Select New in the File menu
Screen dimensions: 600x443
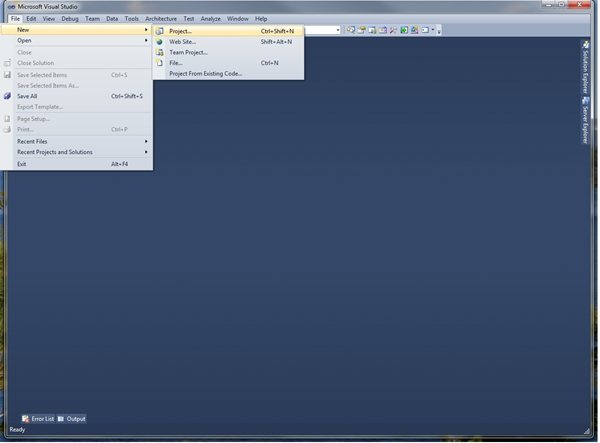(77, 30)
